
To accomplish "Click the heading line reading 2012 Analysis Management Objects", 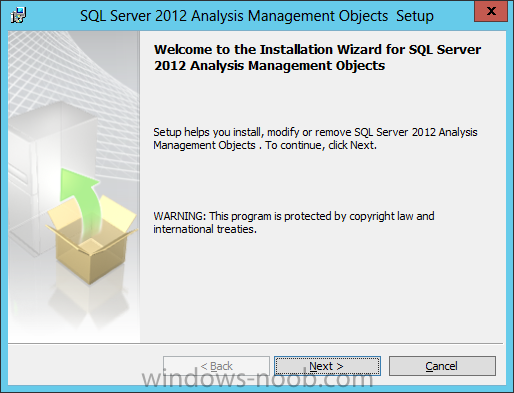I will [x=269, y=65].
